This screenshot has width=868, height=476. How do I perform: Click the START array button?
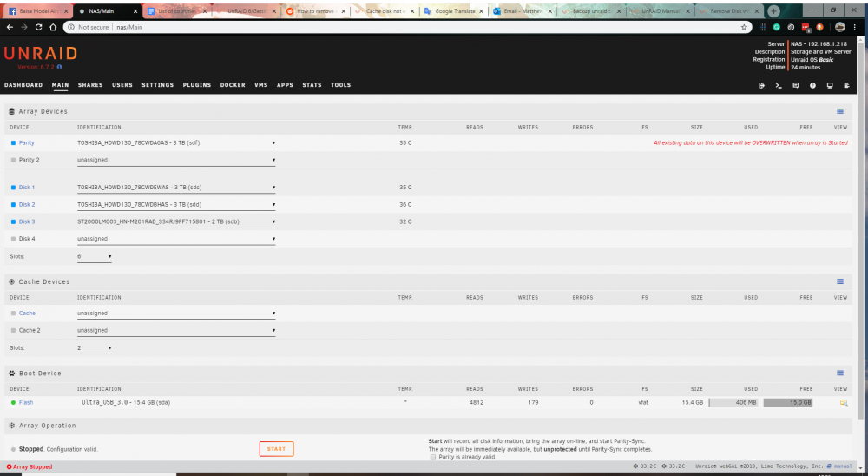tap(276, 449)
